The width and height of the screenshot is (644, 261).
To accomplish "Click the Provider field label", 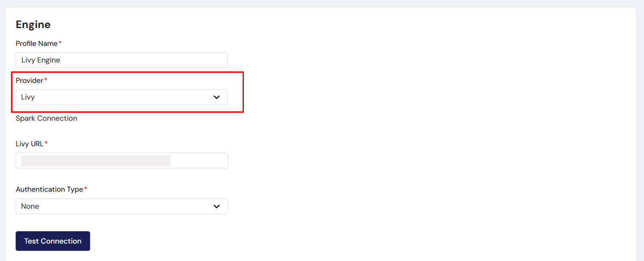I will [29, 80].
